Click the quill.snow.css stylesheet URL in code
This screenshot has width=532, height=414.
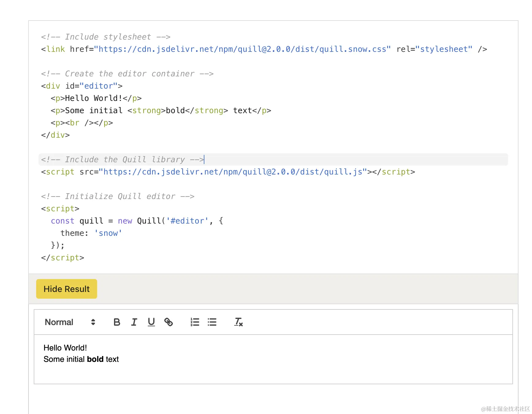pyautogui.click(x=242, y=49)
